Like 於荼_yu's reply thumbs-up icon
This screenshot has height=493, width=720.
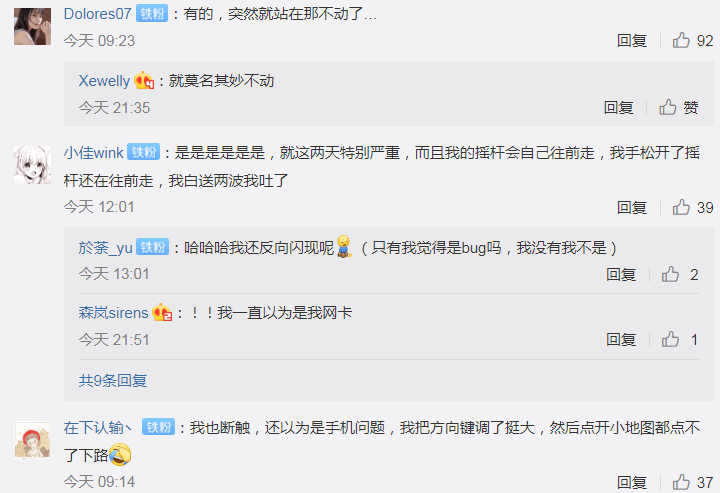pyautogui.click(x=670, y=274)
